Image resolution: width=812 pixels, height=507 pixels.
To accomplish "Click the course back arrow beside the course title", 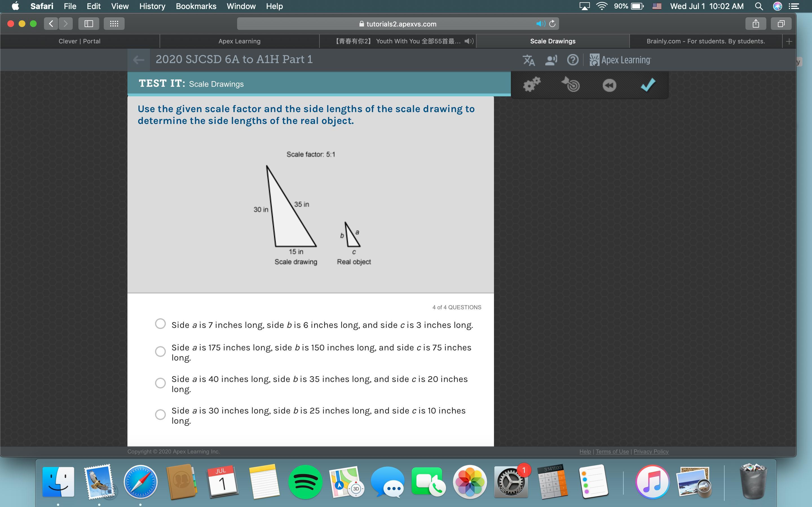I will pos(139,60).
